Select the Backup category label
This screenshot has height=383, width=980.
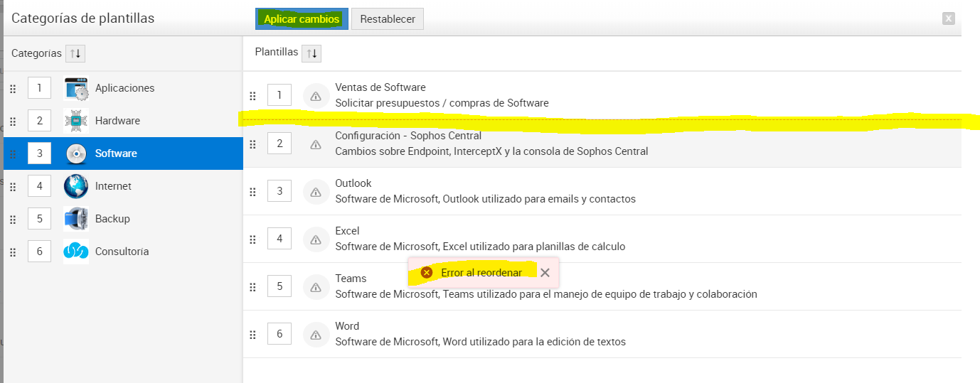(x=112, y=219)
